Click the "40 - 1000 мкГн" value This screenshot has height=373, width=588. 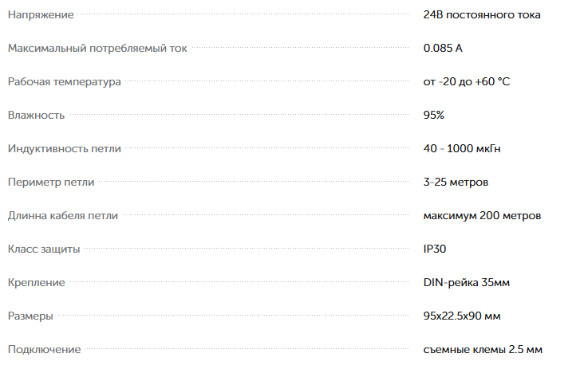pos(462,149)
